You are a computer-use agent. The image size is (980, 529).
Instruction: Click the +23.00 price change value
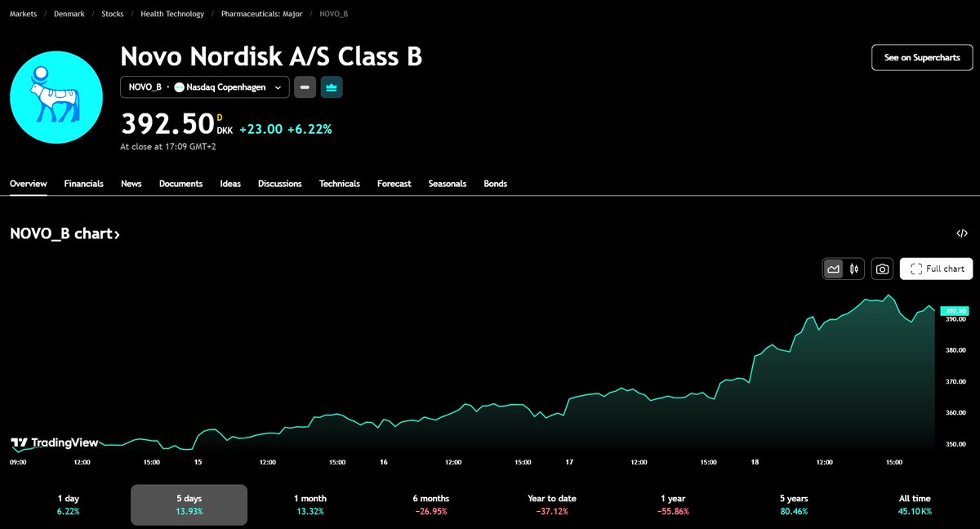[x=261, y=129]
